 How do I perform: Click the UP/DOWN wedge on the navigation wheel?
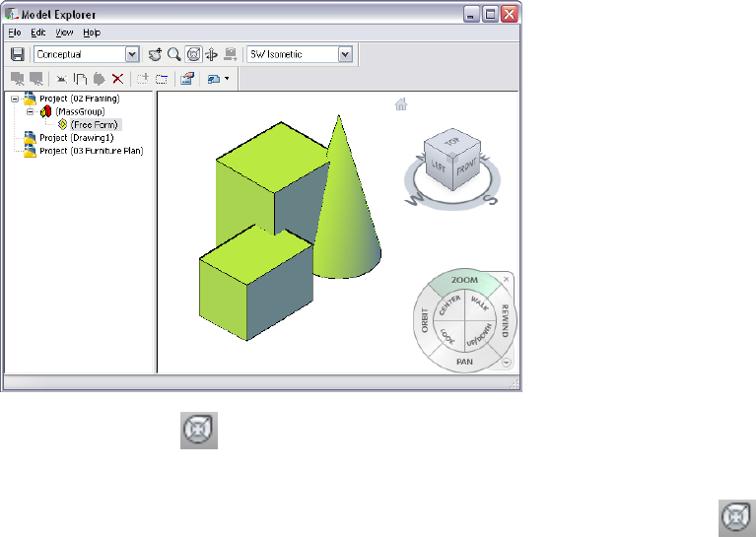click(x=479, y=336)
